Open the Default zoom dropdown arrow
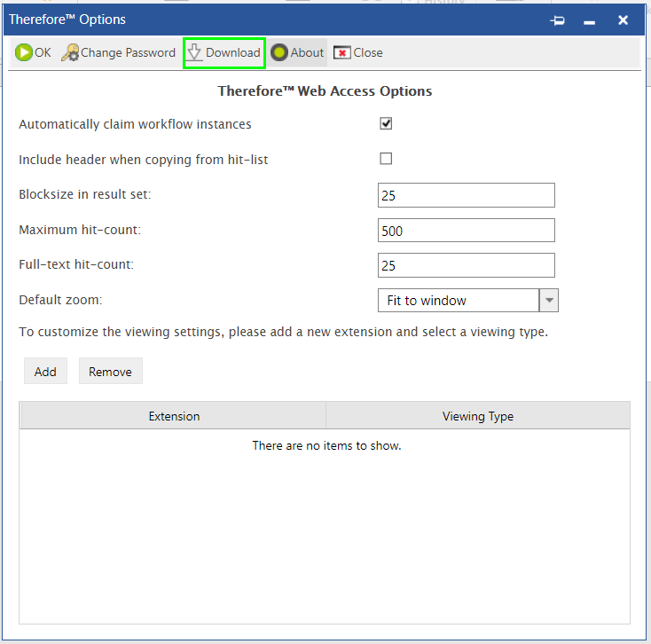 pos(549,300)
